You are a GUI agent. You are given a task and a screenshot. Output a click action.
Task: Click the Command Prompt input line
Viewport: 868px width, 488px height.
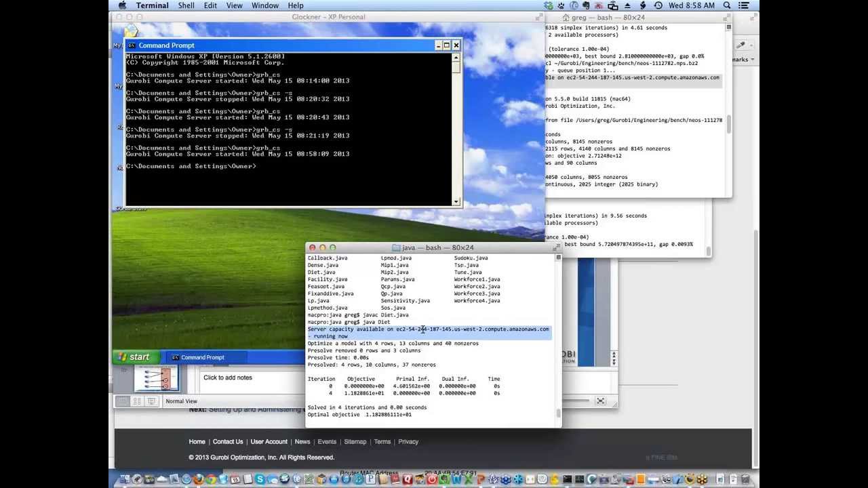coord(191,166)
